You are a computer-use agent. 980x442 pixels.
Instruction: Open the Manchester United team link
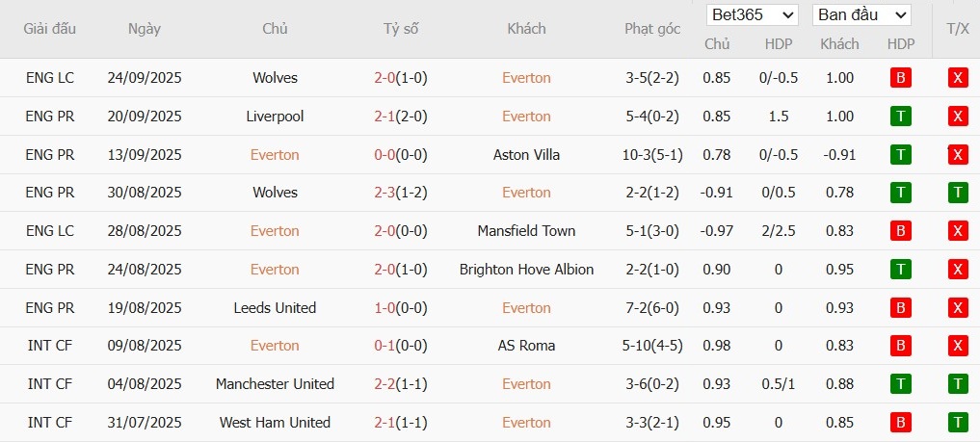(x=275, y=384)
